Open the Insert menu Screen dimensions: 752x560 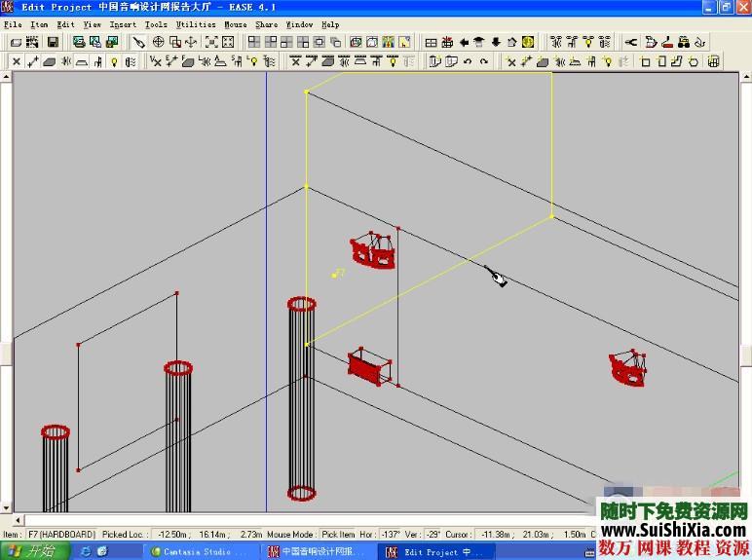coord(123,24)
